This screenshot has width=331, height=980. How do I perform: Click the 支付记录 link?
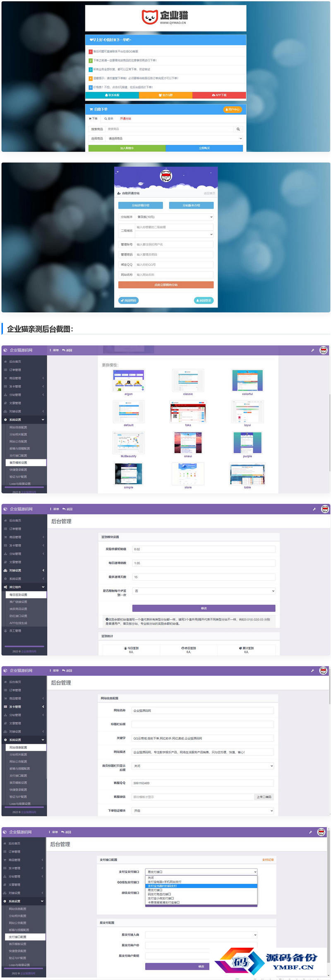(x=268, y=860)
